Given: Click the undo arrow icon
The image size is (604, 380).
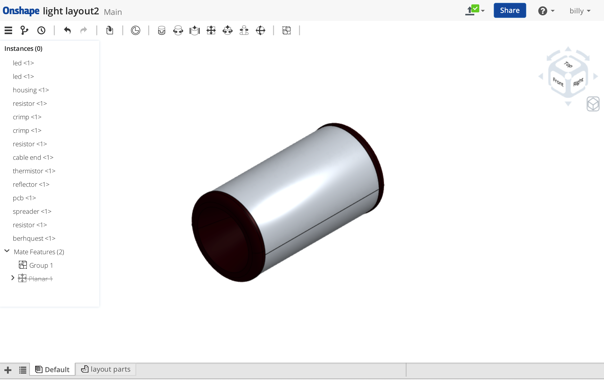Looking at the screenshot, I should (67, 30).
